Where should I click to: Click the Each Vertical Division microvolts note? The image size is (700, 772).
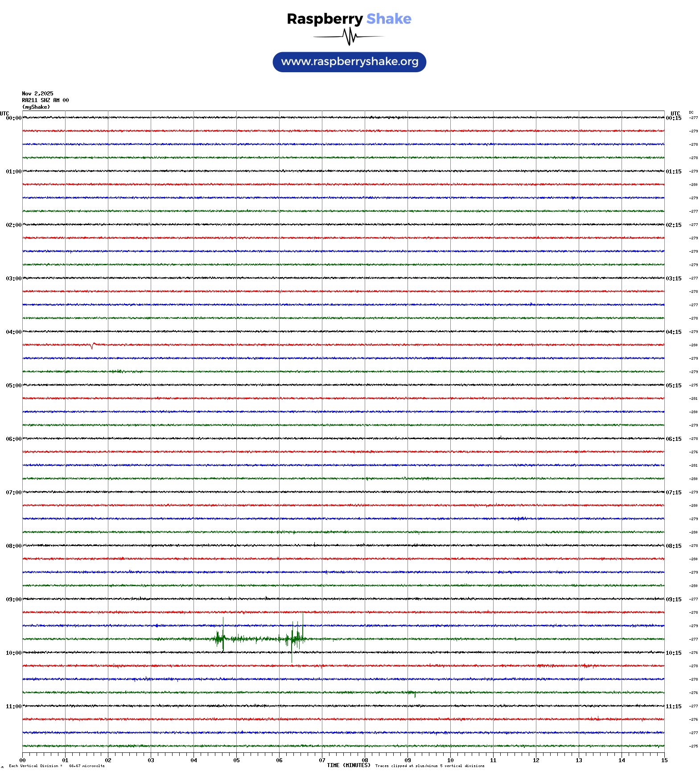click(57, 766)
